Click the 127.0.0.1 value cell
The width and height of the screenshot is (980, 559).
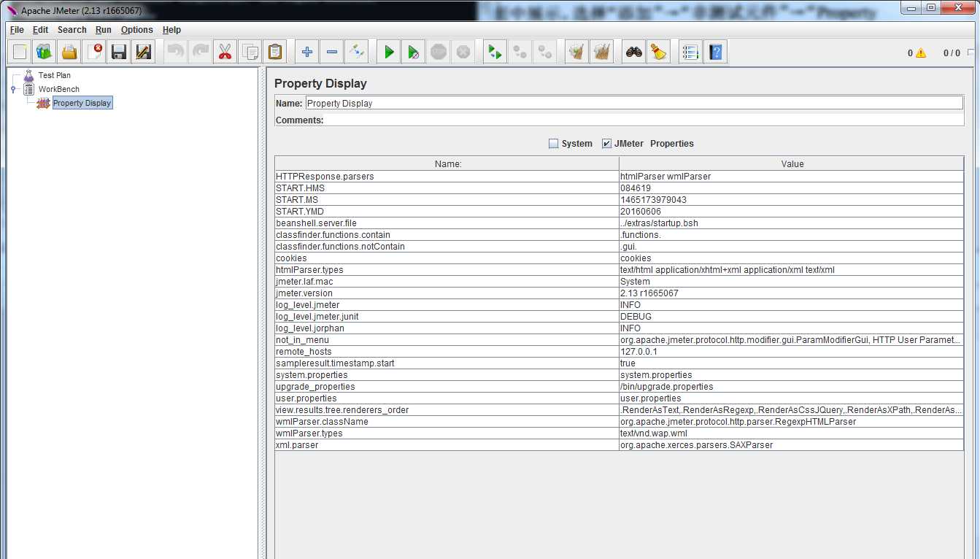tap(792, 352)
